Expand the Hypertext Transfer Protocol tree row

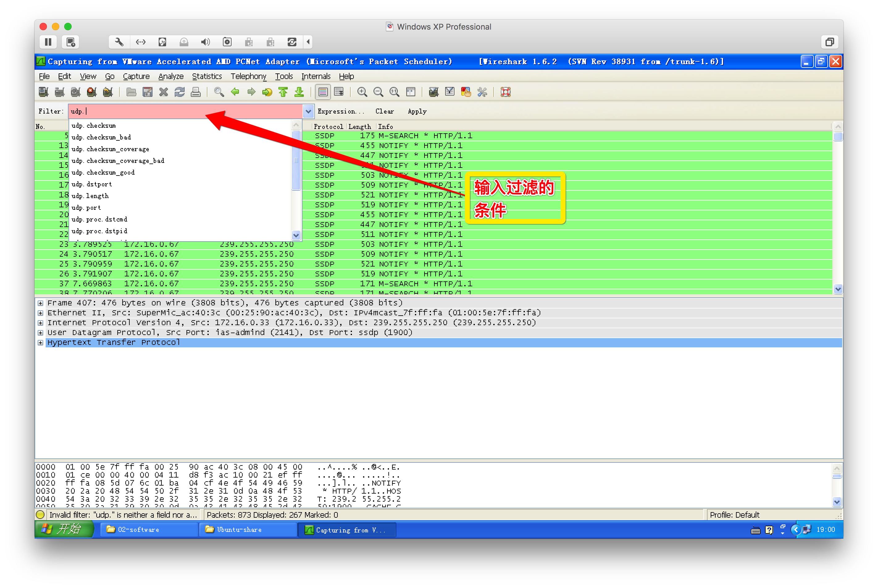point(40,343)
